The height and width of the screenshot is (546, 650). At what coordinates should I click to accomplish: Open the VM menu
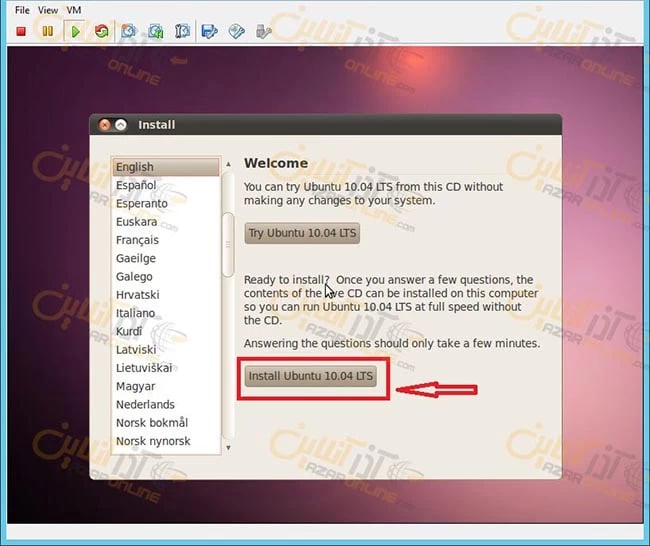tap(74, 10)
